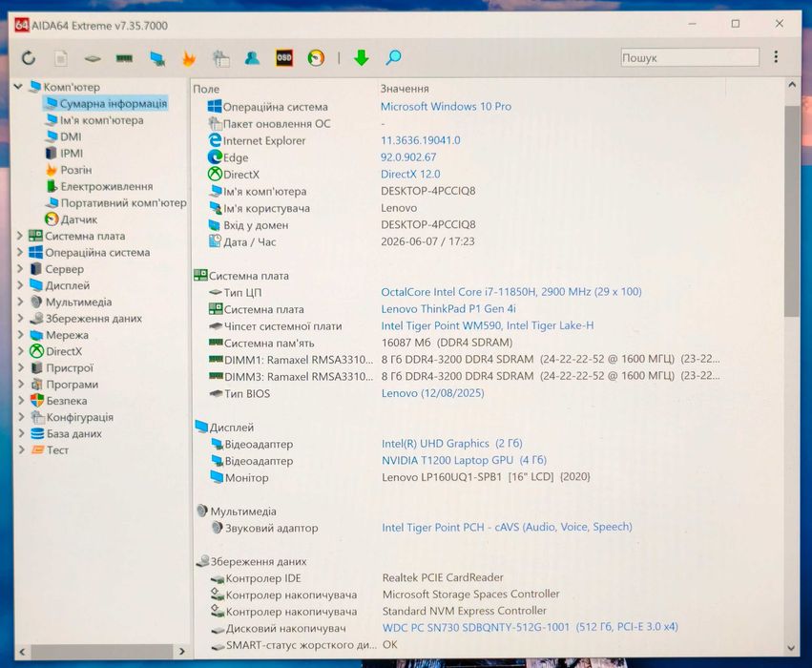The width and height of the screenshot is (812, 668).
Task: Select Ім'я комп'ютера in the sidebar tree
Action: click(101, 120)
